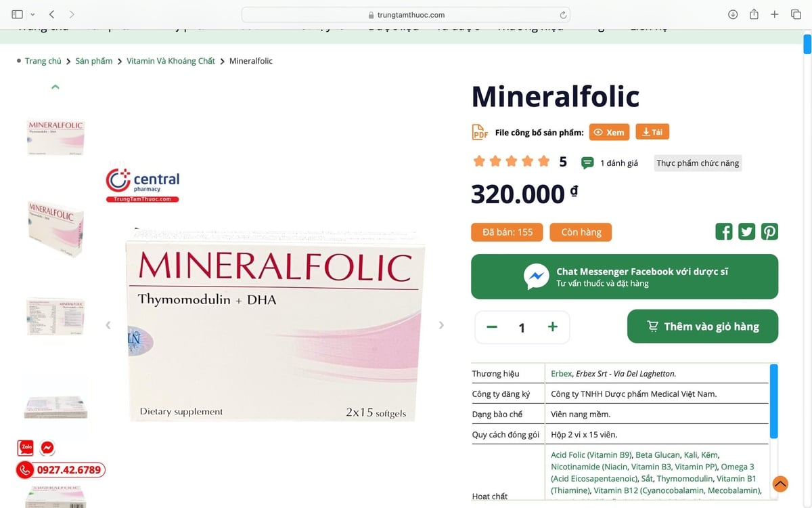Call hotline 0927.42.6789

pos(61,470)
